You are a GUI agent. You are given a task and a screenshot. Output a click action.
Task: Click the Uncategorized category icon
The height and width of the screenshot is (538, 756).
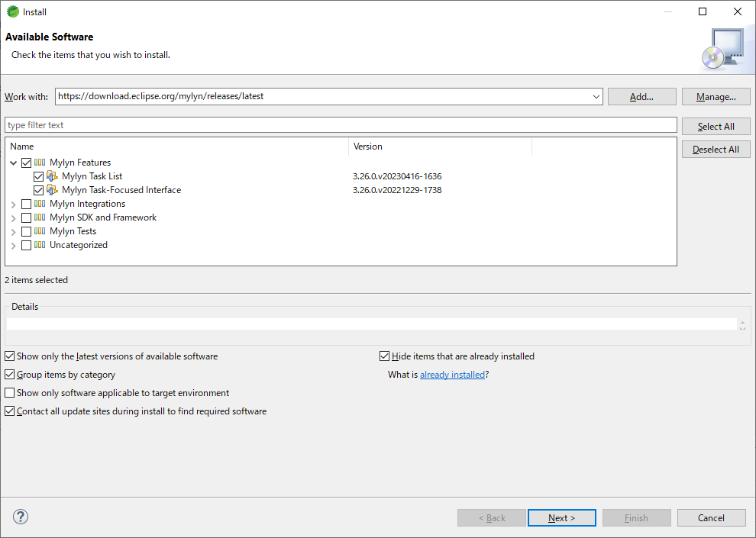pos(40,245)
